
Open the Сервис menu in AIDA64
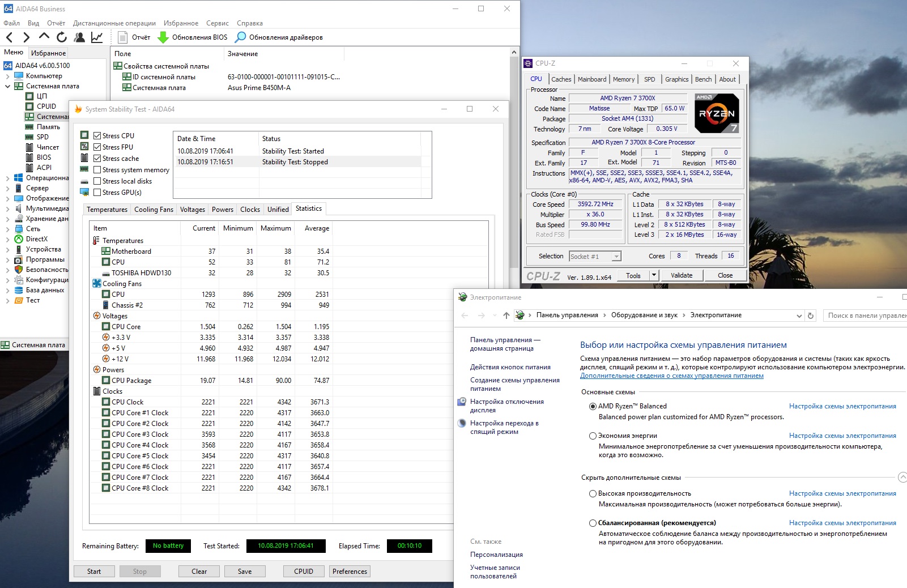218,23
